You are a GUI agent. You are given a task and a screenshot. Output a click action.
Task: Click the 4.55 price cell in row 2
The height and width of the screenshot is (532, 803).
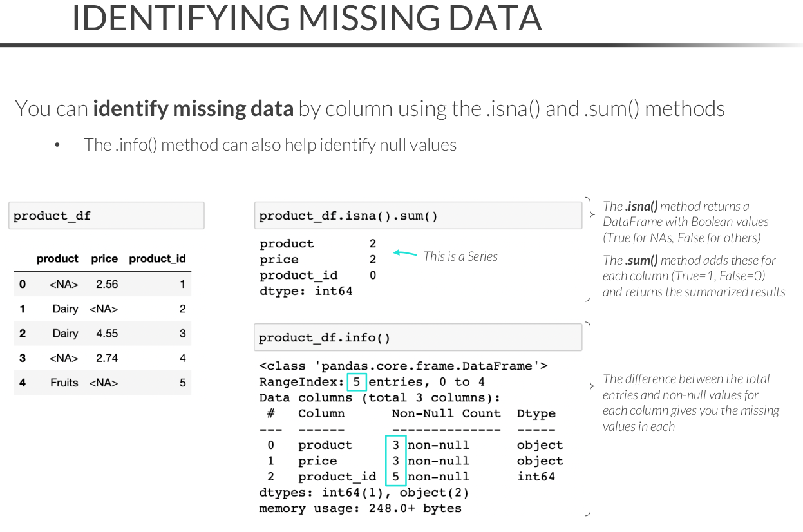pos(106,334)
